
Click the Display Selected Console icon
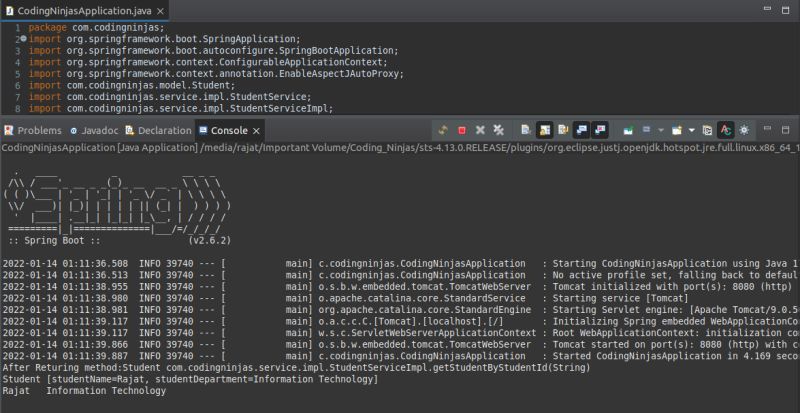tap(646, 130)
